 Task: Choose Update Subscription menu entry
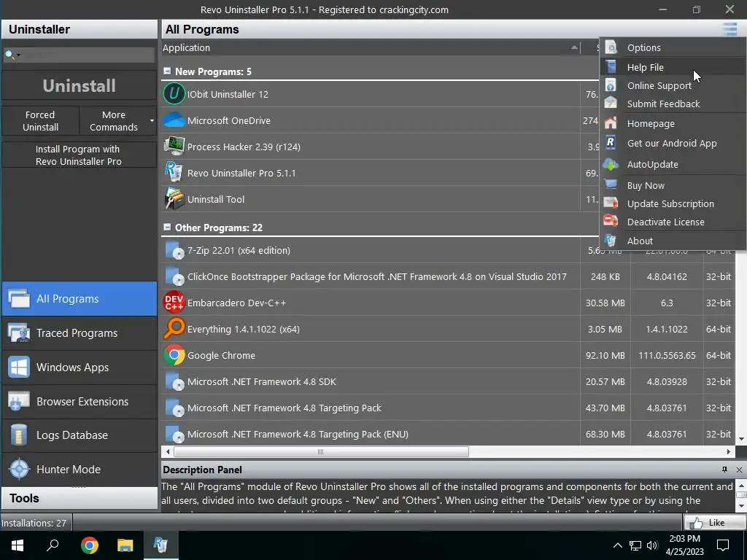coord(673,204)
